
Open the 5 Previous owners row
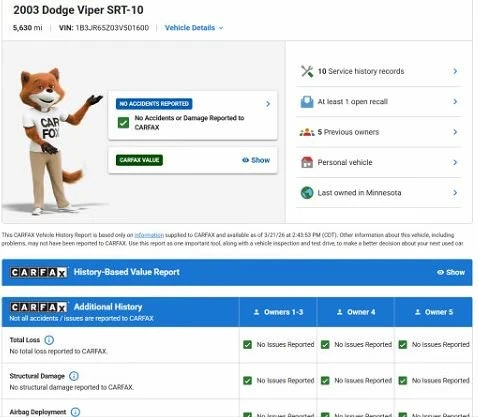point(379,132)
